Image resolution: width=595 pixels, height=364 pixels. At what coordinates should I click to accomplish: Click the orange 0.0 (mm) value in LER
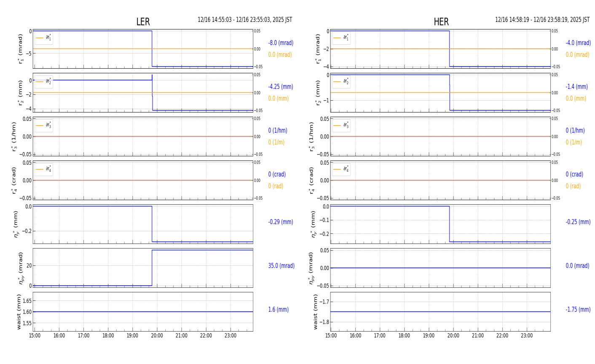tap(279, 99)
